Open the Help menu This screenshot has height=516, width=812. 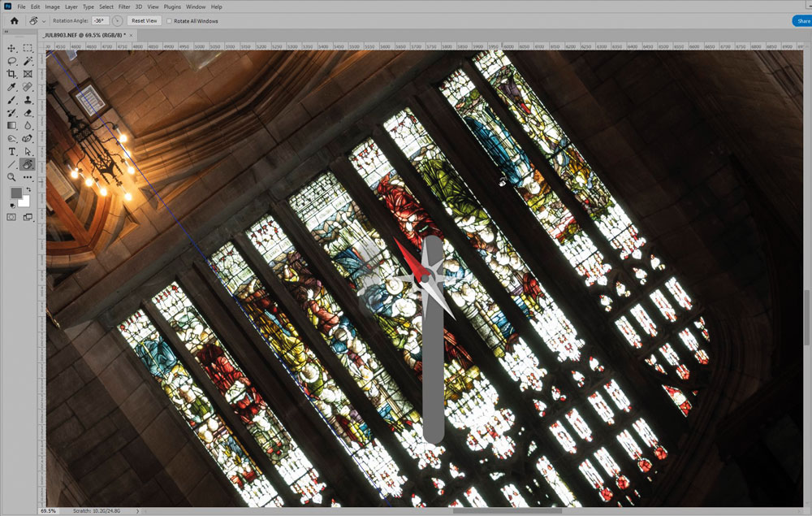pyautogui.click(x=217, y=7)
